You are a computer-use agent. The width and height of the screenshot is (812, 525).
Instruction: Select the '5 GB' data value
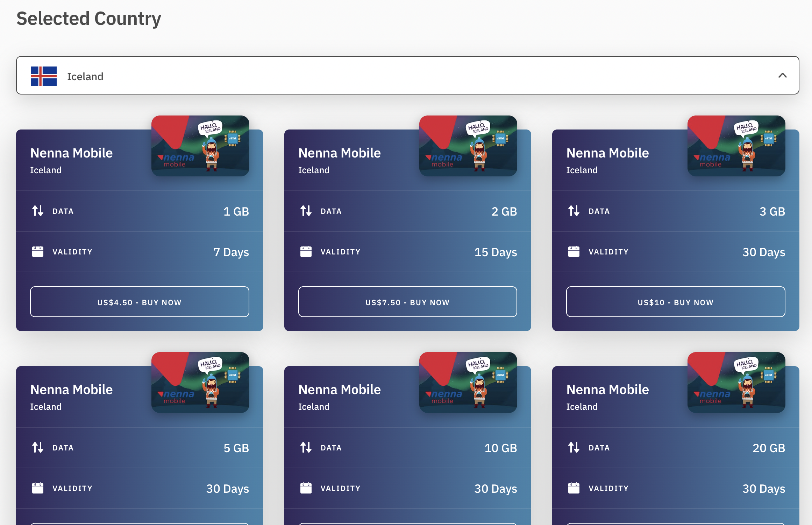[x=236, y=448]
